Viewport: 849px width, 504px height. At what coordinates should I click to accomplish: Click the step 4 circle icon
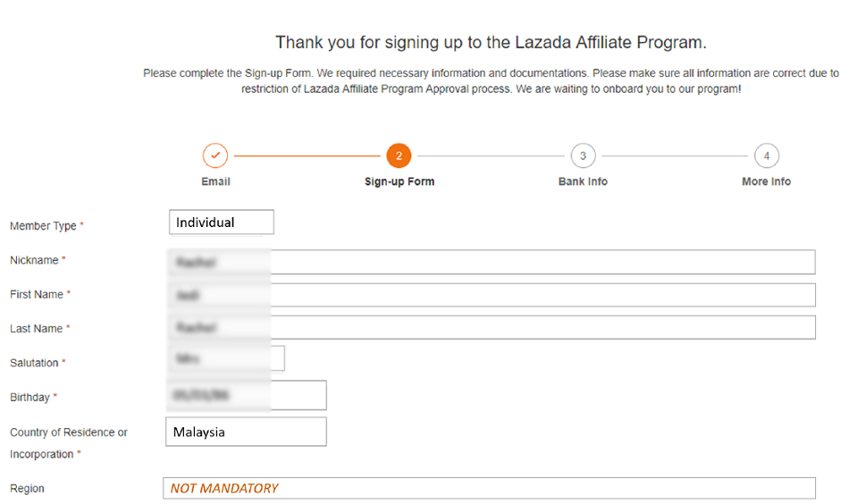[x=766, y=155]
